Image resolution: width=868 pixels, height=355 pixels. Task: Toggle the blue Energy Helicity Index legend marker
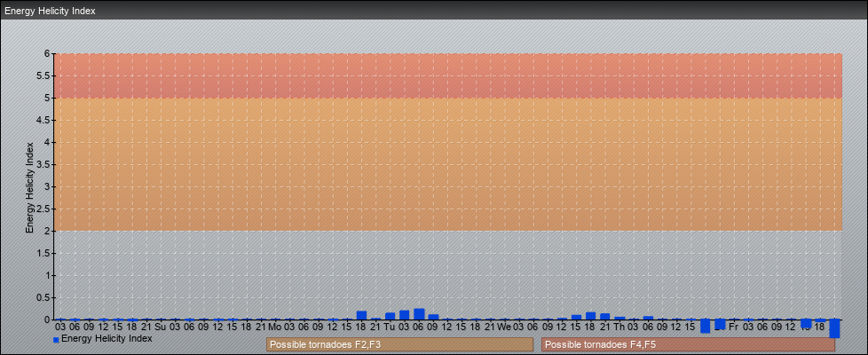(x=56, y=340)
